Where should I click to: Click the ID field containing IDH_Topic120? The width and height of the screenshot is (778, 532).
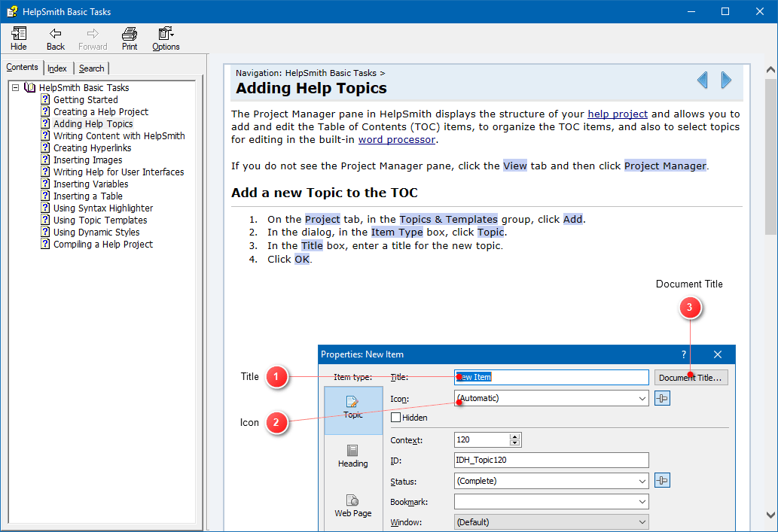tap(551, 460)
